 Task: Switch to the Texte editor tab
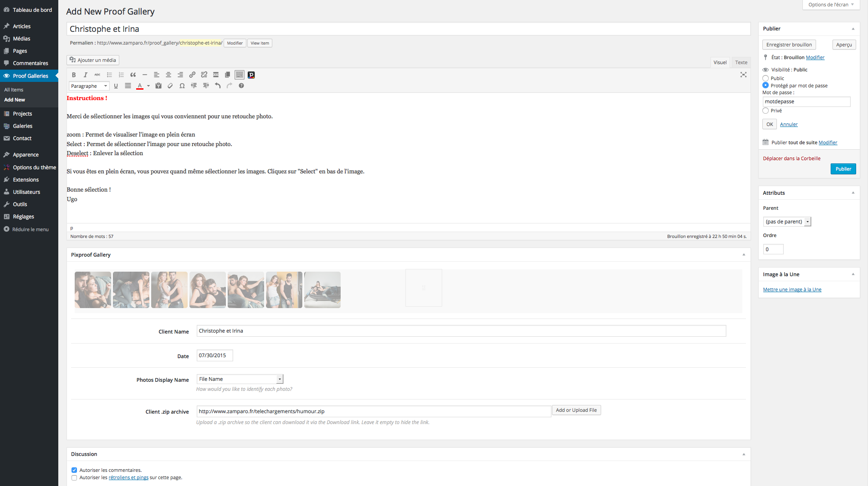(x=741, y=62)
